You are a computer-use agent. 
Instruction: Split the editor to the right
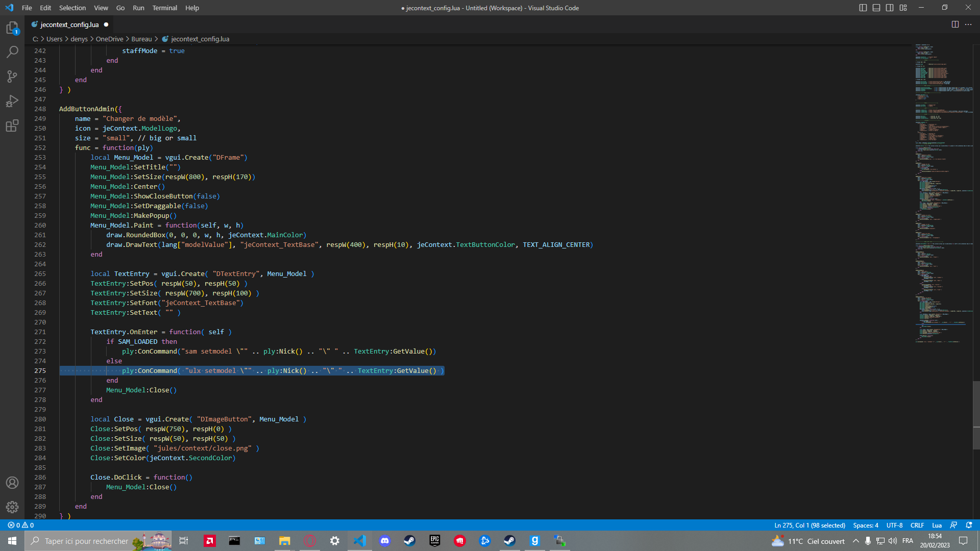coord(955,24)
